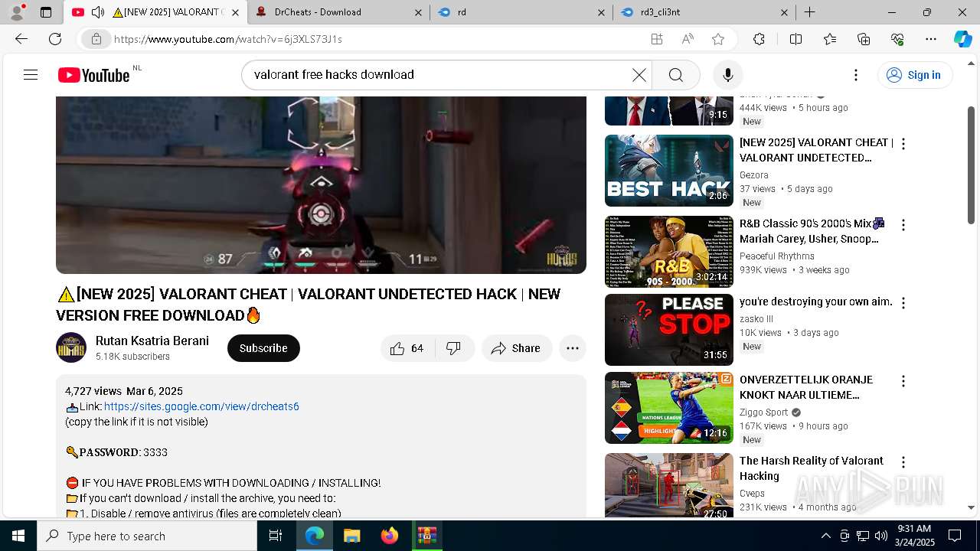Viewport: 980px width, 551px height.
Task: Play the PLEASE STOP thumbnail video
Action: [x=669, y=330]
